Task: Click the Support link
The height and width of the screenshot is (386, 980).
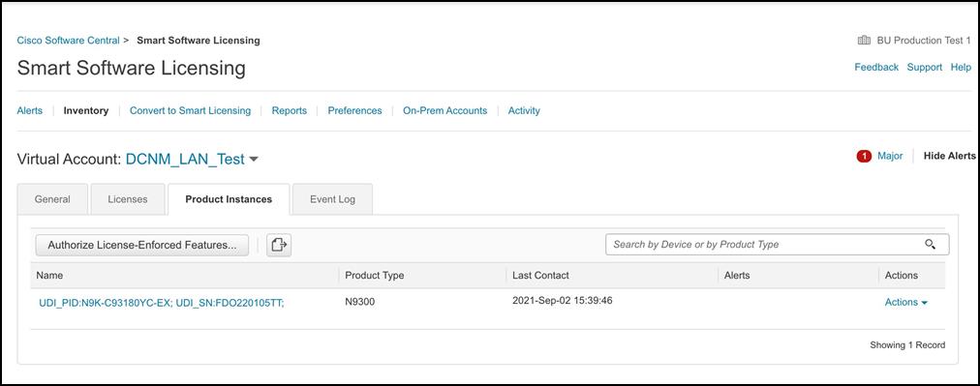Action: (925, 68)
